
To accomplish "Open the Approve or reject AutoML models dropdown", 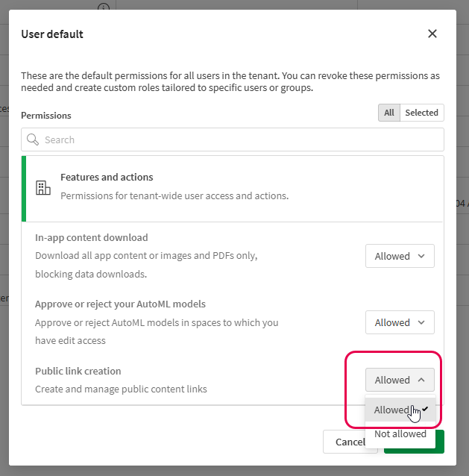I will coord(400,322).
